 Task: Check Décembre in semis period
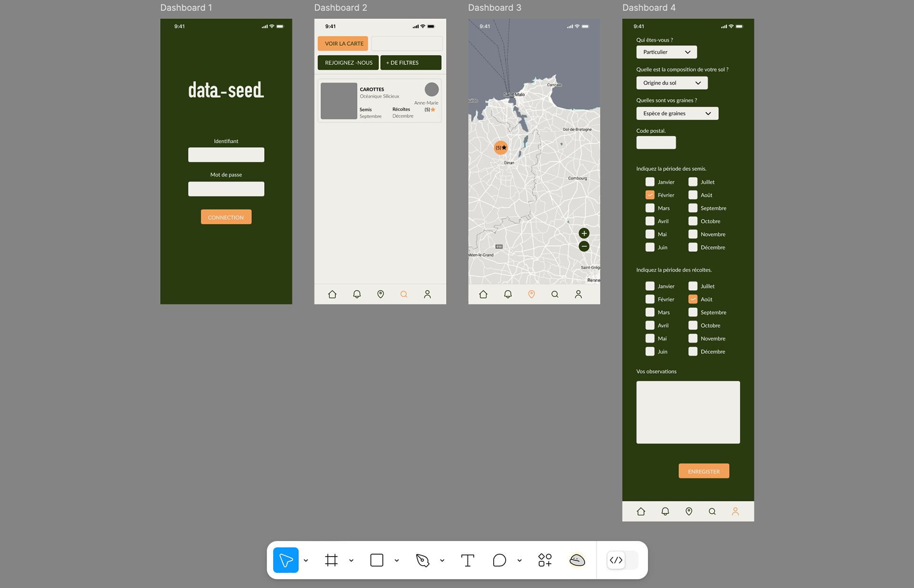pos(693,247)
